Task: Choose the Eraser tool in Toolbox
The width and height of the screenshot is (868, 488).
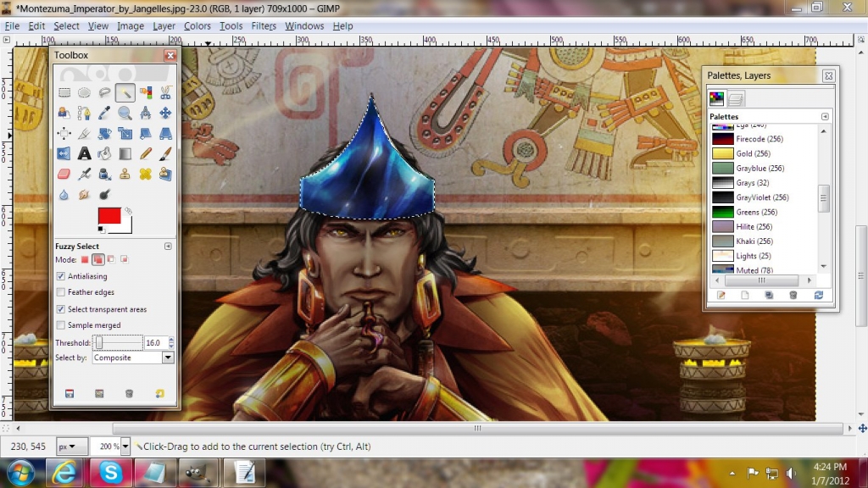Action: pyautogui.click(x=64, y=175)
